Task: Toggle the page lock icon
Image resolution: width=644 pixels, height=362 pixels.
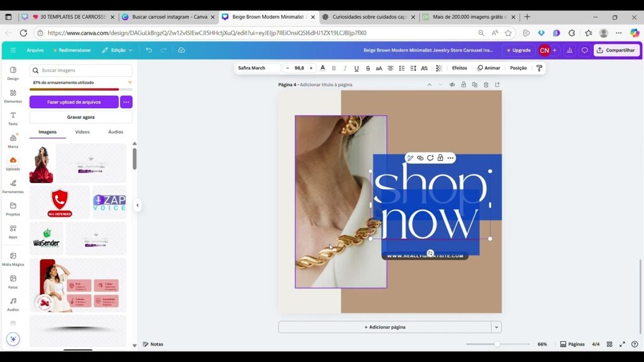Action: [463, 84]
